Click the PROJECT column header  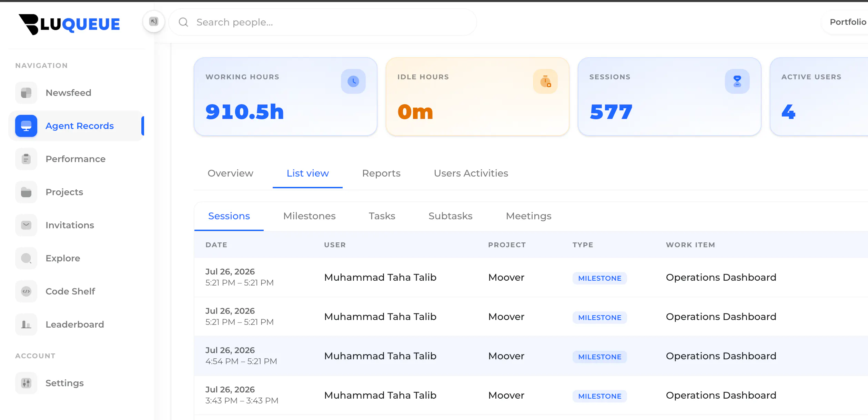pos(507,245)
